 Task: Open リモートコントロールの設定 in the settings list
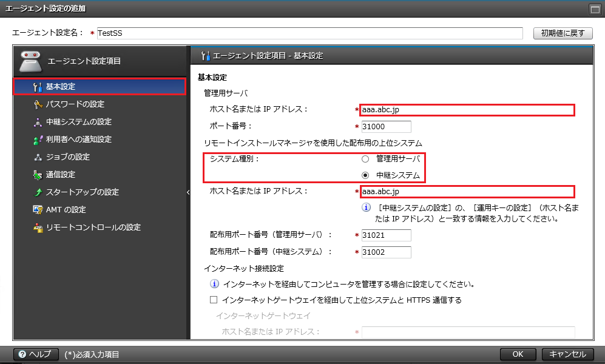coord(100,227)
